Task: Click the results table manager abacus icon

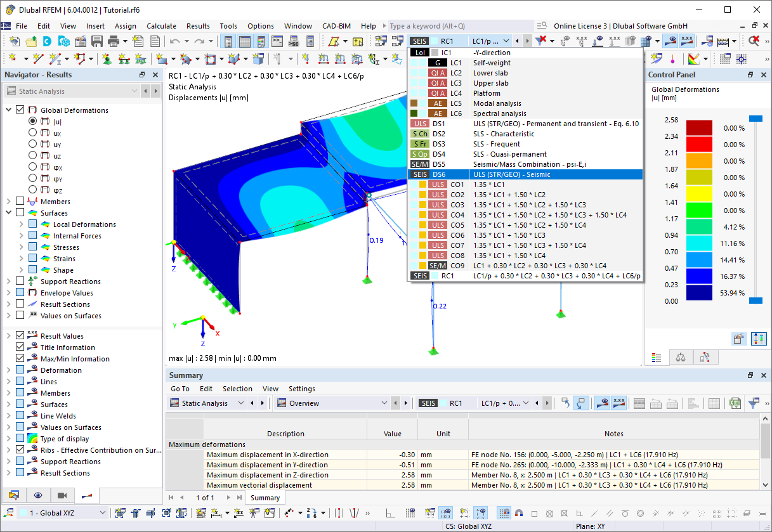Action: pyautogui.click(x=724, y=41)
